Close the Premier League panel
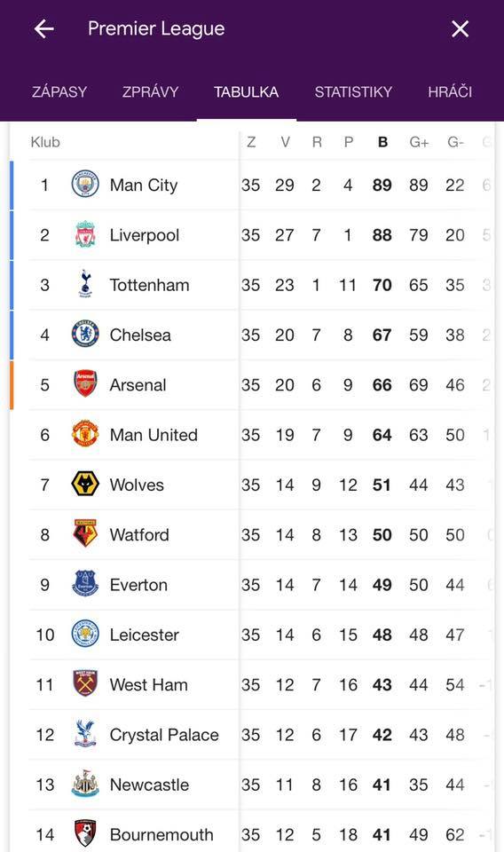 460,28
